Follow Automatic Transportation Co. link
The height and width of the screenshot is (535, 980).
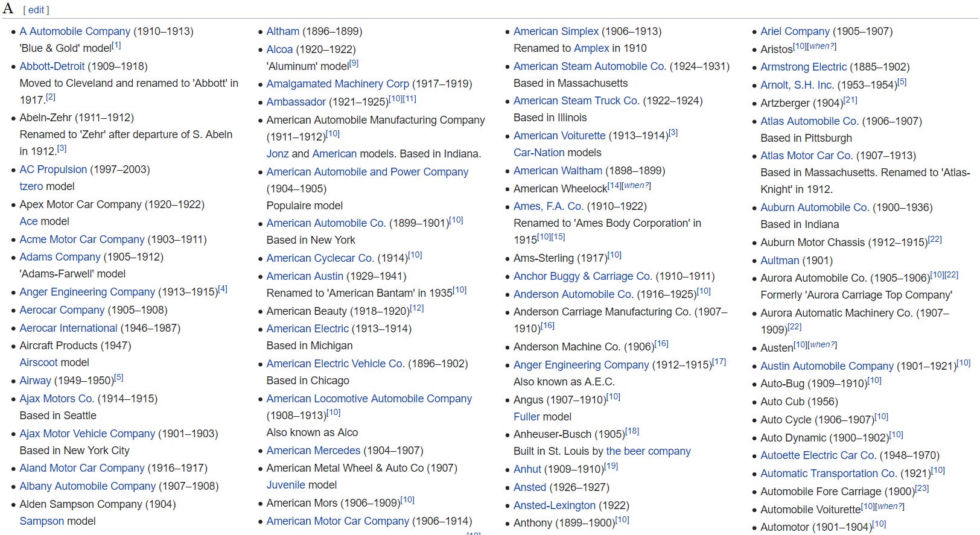coord(829,473)
